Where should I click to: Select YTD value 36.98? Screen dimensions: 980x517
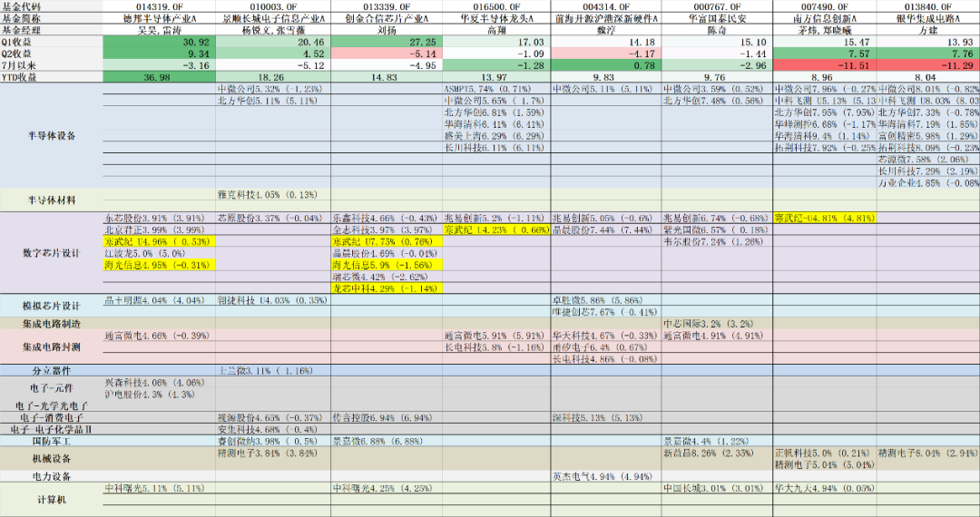[161, 77]
